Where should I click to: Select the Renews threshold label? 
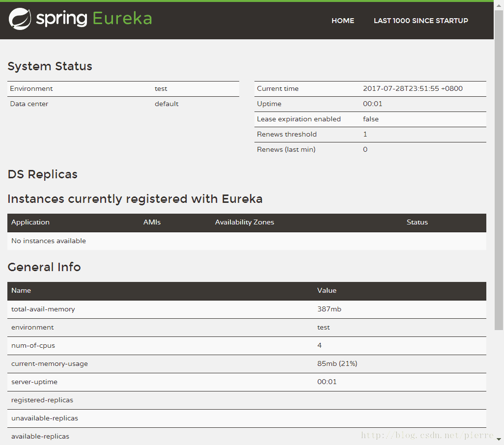click(x=287, y=134)
